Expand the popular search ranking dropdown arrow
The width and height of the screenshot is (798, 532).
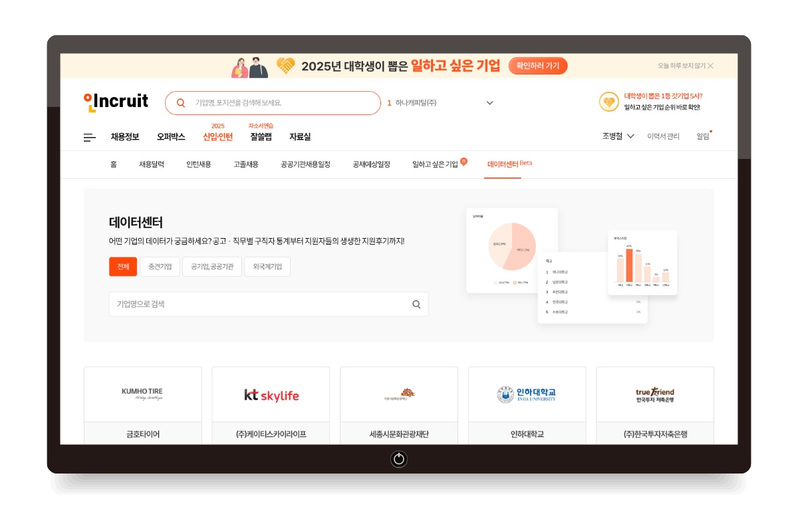[x=490, y=103]
